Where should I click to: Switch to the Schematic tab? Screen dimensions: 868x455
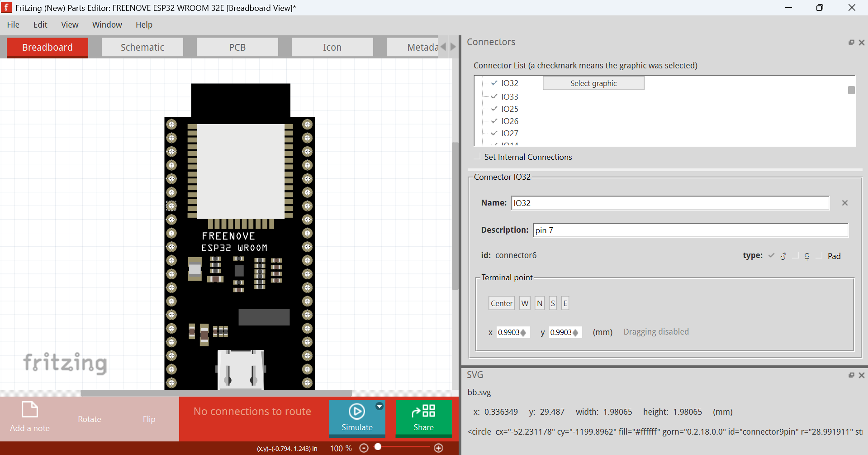pyautogui.click(x=142, y=47)
